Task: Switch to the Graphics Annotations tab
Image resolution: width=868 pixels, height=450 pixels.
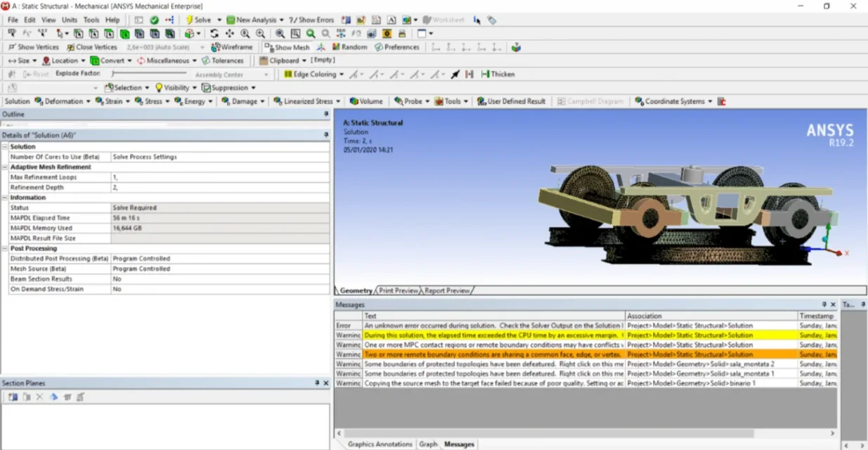Action: click(380, 444)
